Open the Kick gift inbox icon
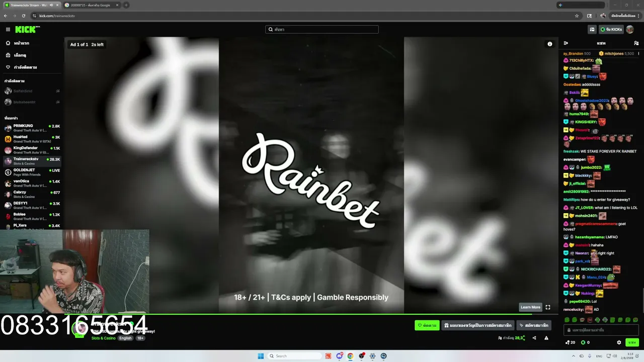Image resolution: width=644 pixels, height=362 pixels. tap(592, 30)
